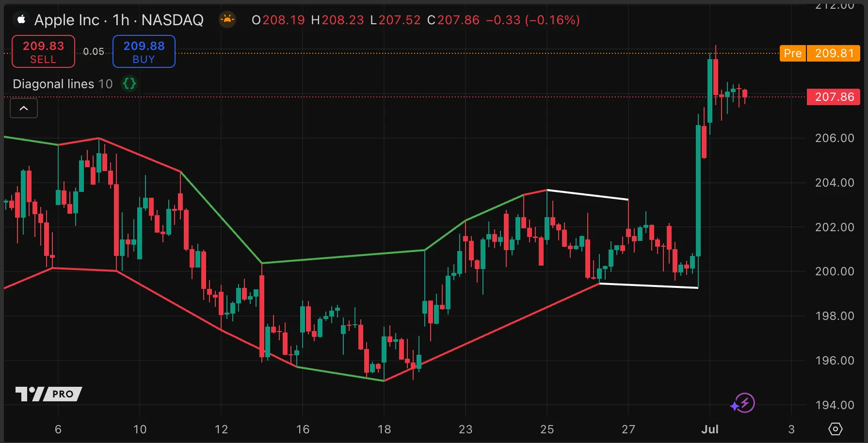868x443 pixels.
Task: Select the Diagonal lines indicator label
Action: (53, 84)
